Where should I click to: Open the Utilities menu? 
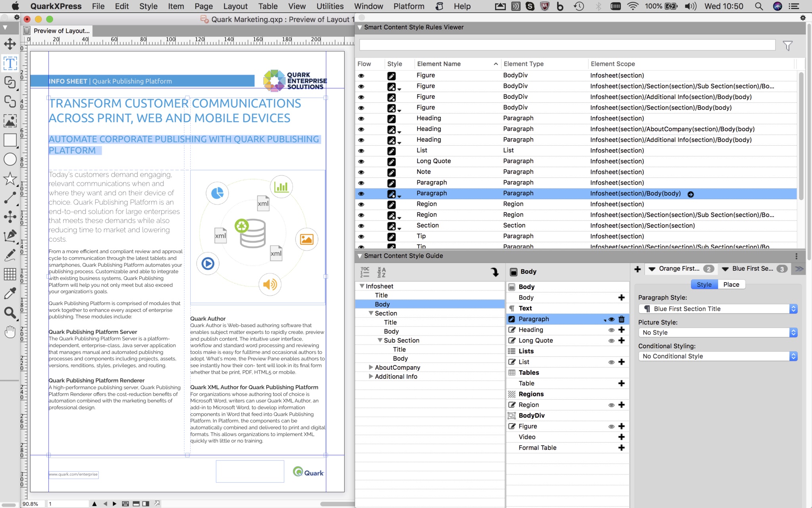329,6
